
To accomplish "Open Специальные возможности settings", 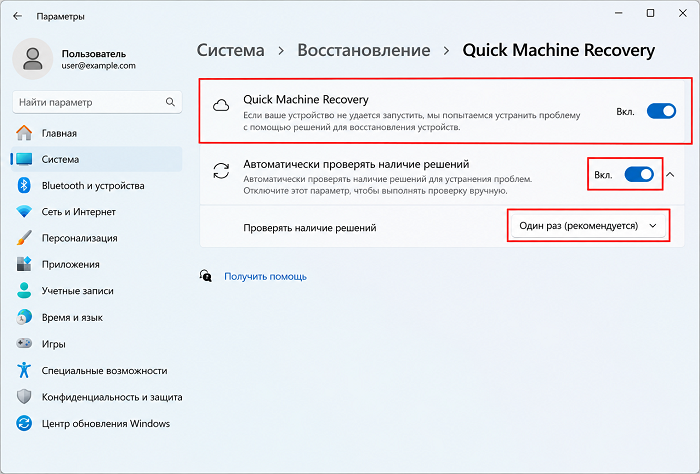I will 96,370.
